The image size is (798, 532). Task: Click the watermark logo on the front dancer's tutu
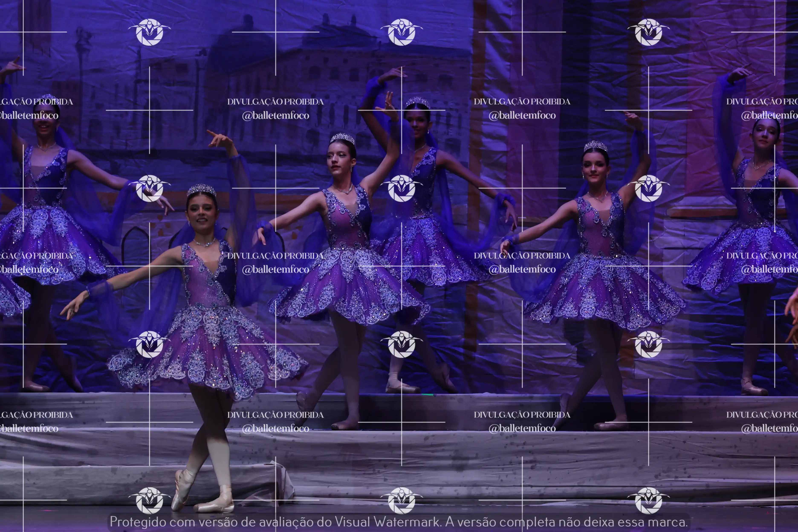pyautogui.click(x=149, y=344)
